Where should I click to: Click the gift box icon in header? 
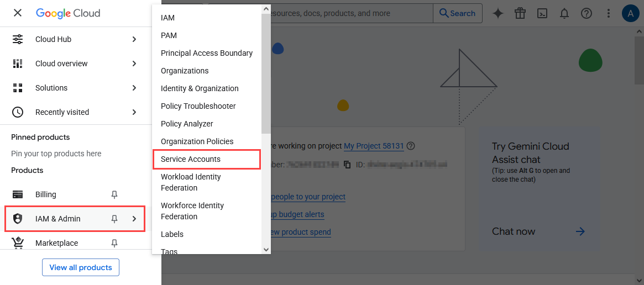click(x=520, y=13)
